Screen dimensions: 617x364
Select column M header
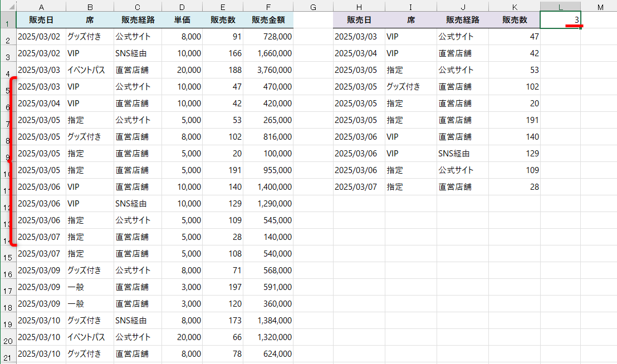600,7
